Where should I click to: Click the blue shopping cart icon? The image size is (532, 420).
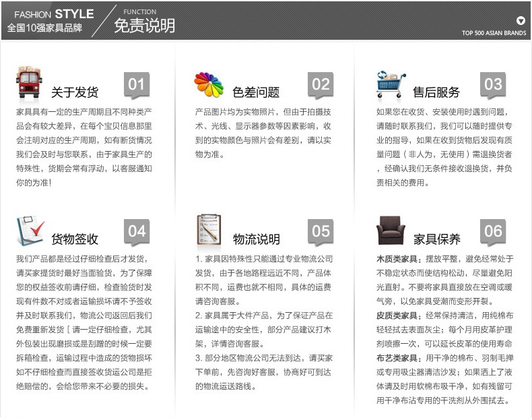tap(391, 84)
